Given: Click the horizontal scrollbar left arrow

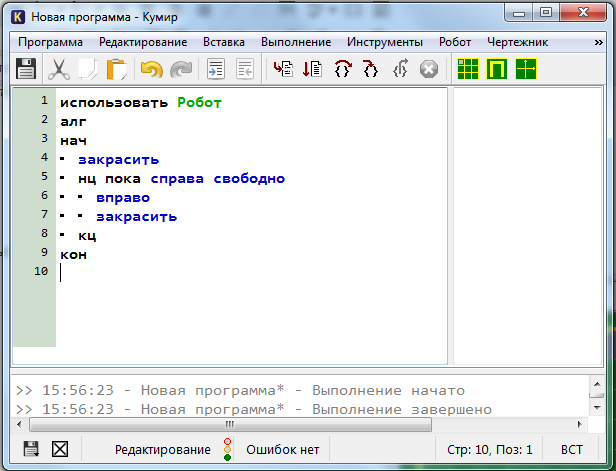Looking at the screenshot, I should coord(19,425).
